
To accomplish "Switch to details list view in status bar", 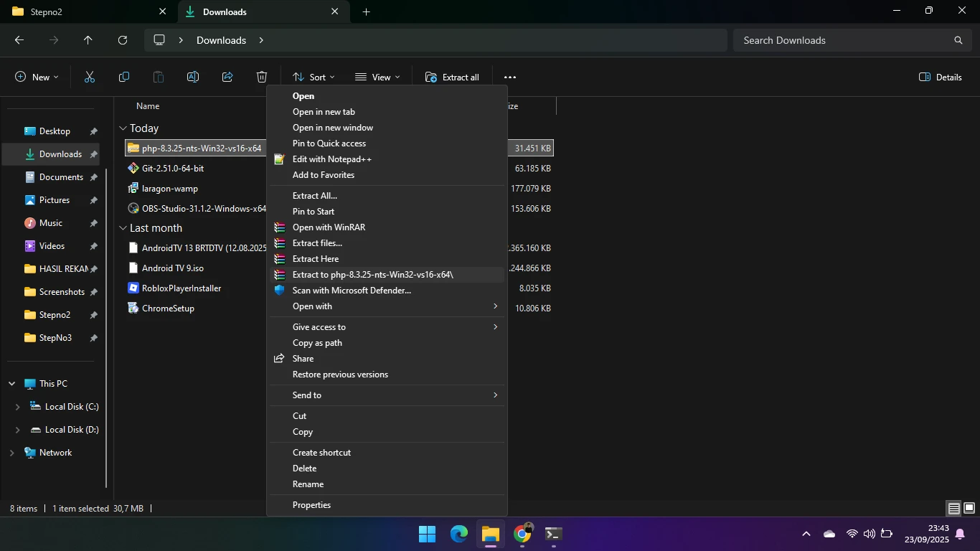I will click(x=953, y=509).
